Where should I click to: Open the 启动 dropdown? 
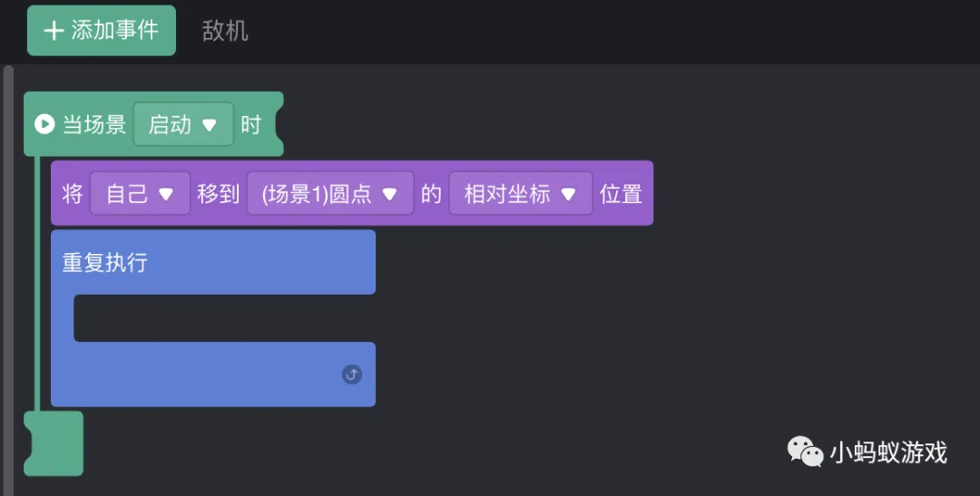183,124
